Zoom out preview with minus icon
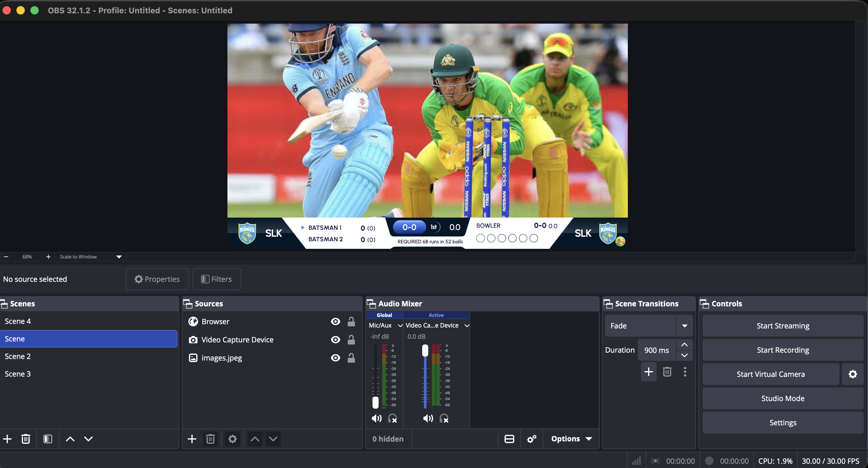This screenshot has height=468, width=868. 6,257
